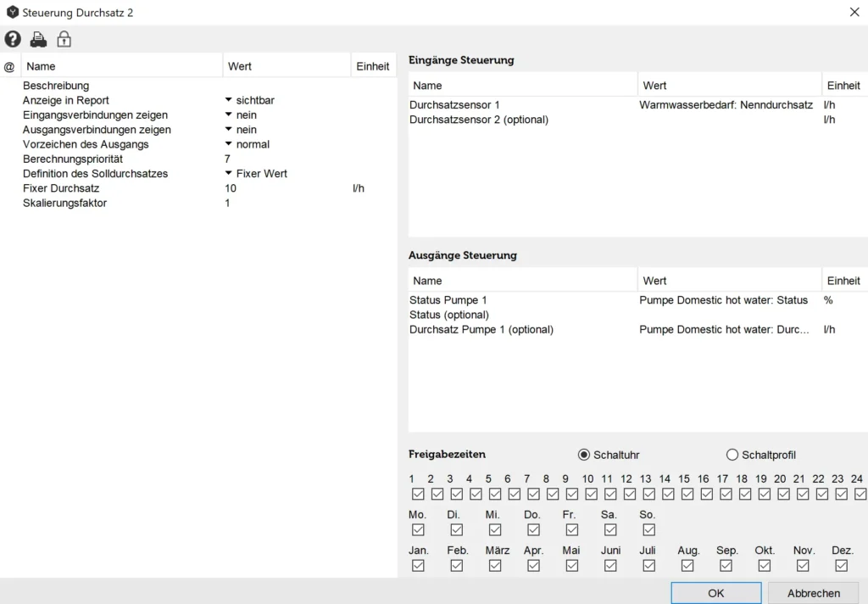Open Vorzeichen des Ausgangs dropdown
This screenshot has width=868, height=604.
coord(228,144)
